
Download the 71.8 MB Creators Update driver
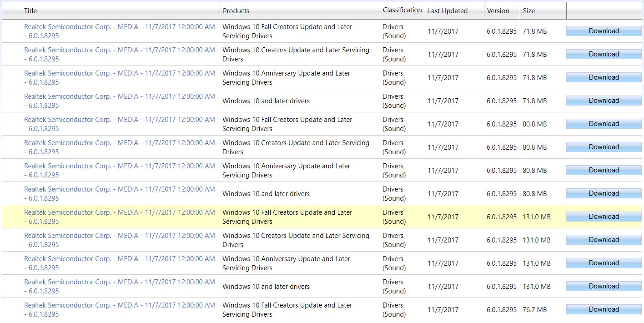[x=604, y=54]
